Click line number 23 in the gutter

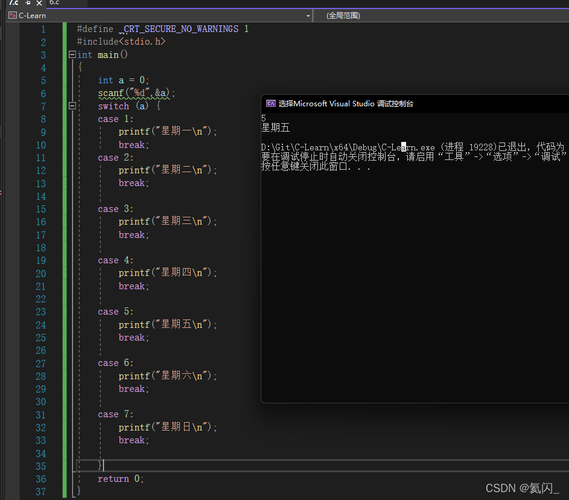click(x=41, y=312)
